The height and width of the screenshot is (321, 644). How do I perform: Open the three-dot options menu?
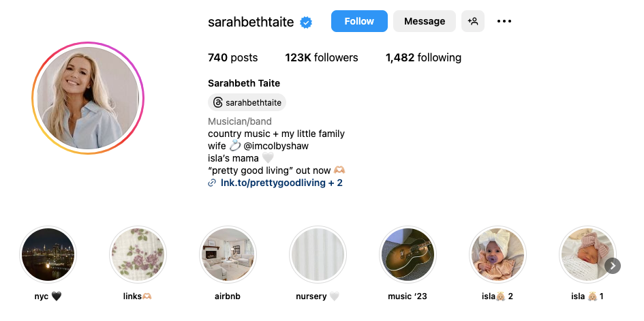(504, 21)
